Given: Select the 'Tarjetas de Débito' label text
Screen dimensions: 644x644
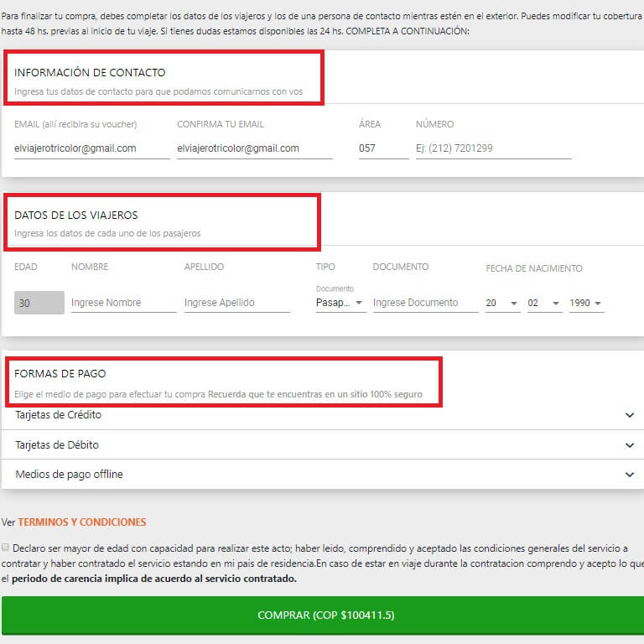Looking at the screenshot, I should (x=57, y=445).
